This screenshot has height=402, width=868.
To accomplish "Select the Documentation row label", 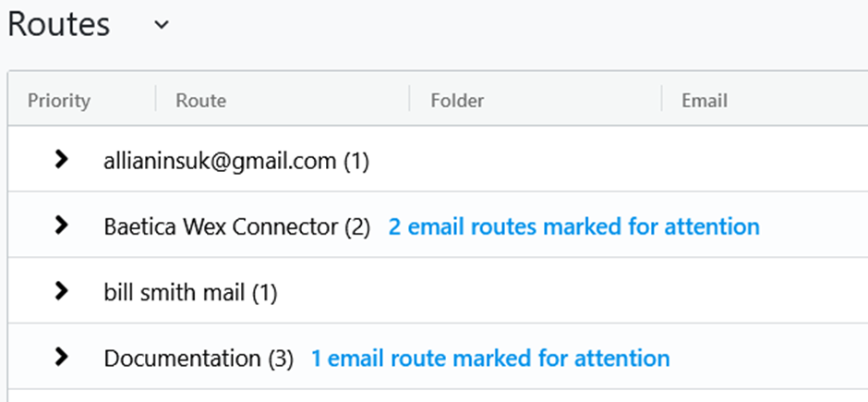I will [198, 358].
